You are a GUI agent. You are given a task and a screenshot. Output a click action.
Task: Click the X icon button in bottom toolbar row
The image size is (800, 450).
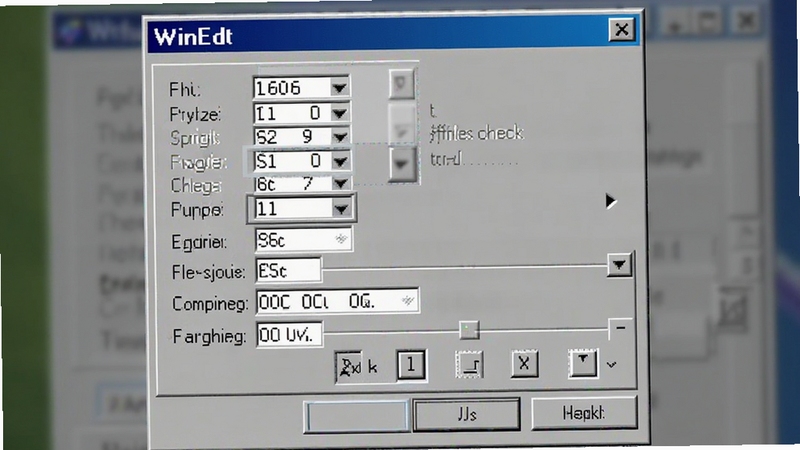click(524, 364)
